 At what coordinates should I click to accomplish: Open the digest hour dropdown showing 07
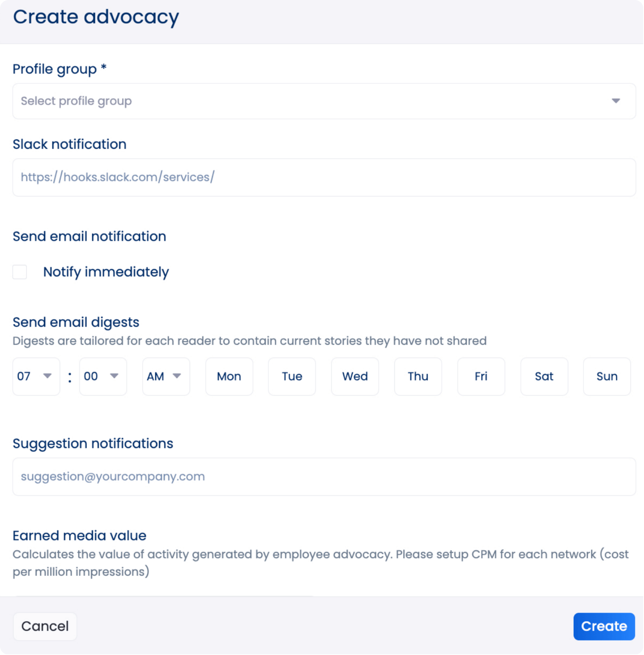35,376
